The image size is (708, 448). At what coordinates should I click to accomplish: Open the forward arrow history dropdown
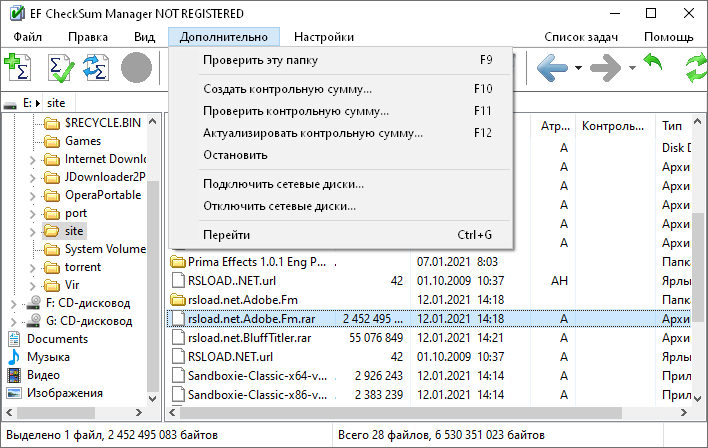click(x=632, y=68)
